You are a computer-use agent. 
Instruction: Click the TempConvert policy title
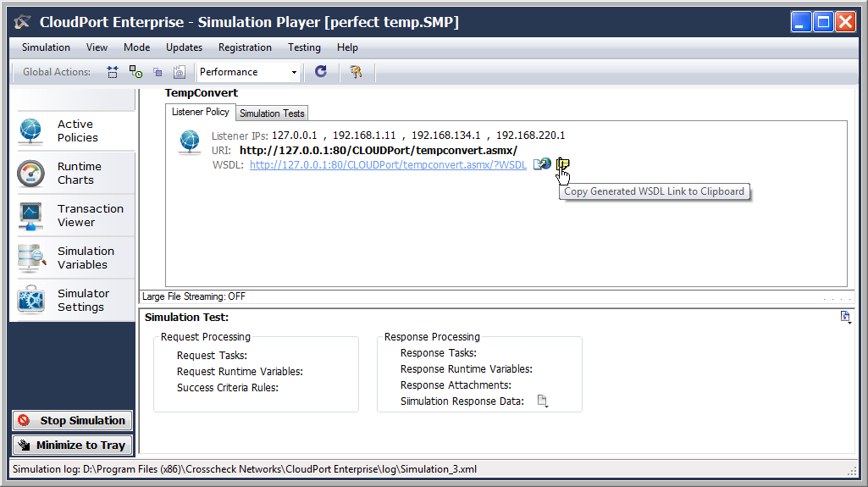click(x=202, y=93)
